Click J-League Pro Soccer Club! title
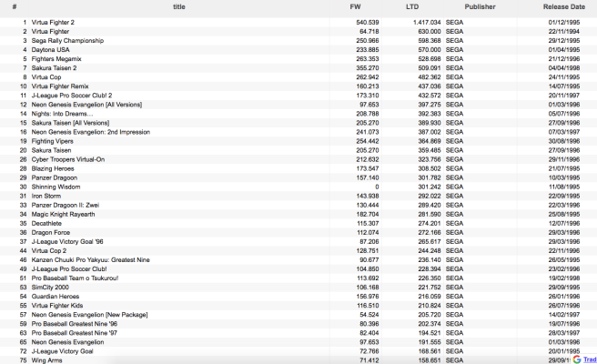Viewport: 597px width, 364px height. click(x=69, y=269)
